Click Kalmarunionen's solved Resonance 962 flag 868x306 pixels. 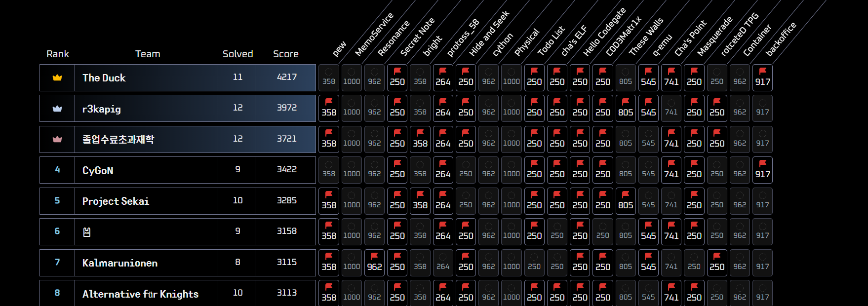coord(374,263)
